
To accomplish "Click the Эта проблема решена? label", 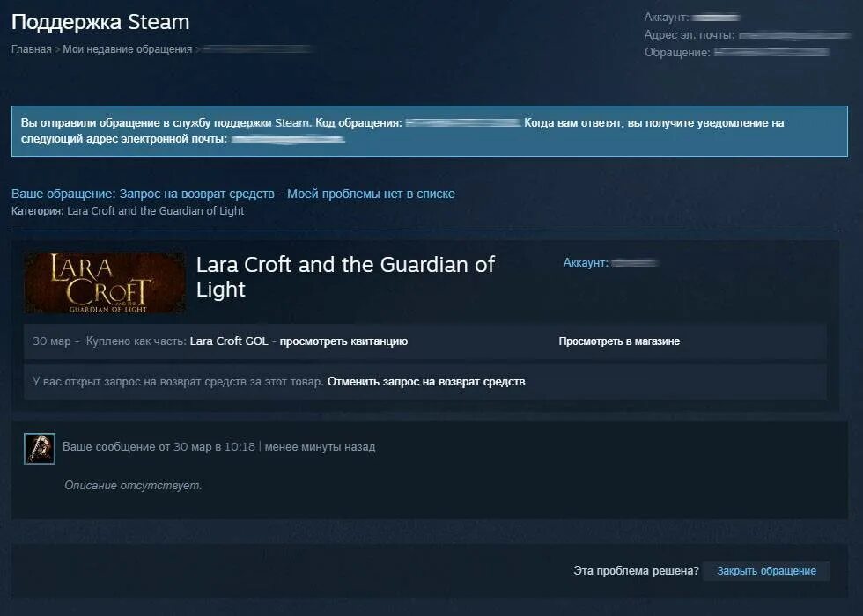I will tap(636, 571).
